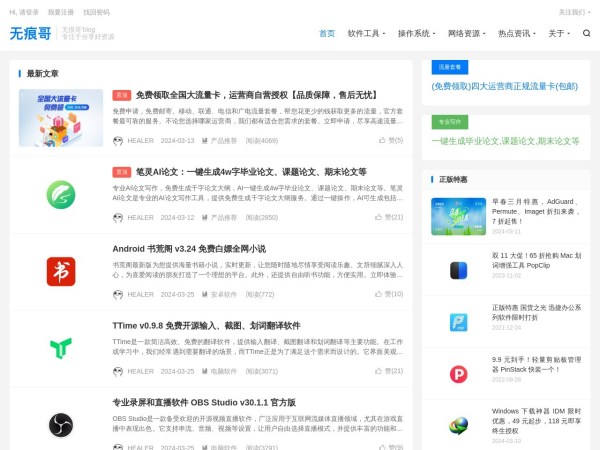The width and height of the screenshot is (600, 450).
Task: Click the red 置顶 badge on 大流量卡
Action: pos(122,95)
